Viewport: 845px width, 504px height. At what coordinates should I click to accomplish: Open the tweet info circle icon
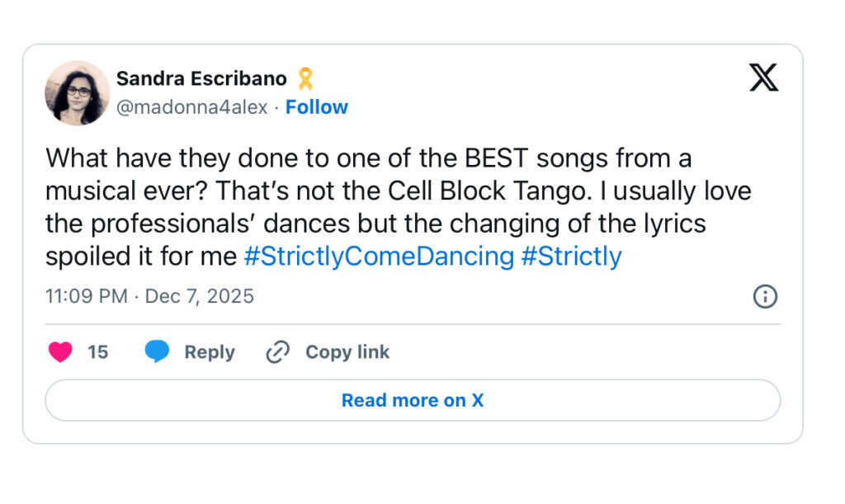click(x=765, y=296)
